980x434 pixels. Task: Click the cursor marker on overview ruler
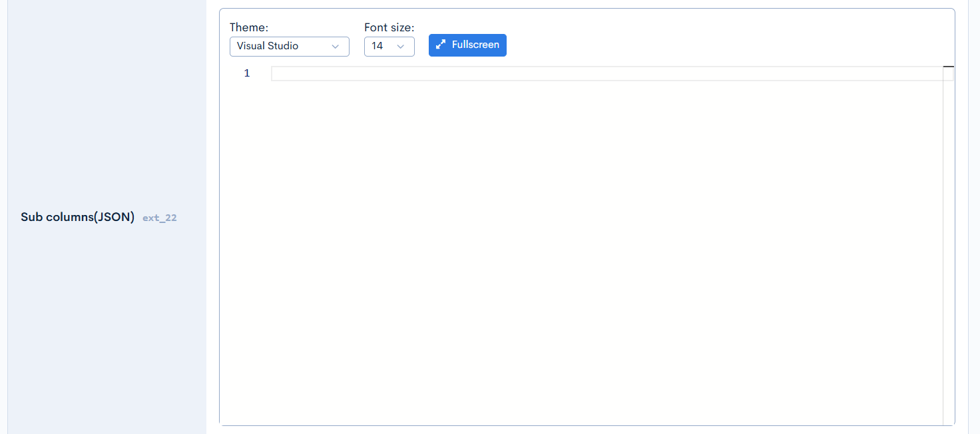pos(948,67)
